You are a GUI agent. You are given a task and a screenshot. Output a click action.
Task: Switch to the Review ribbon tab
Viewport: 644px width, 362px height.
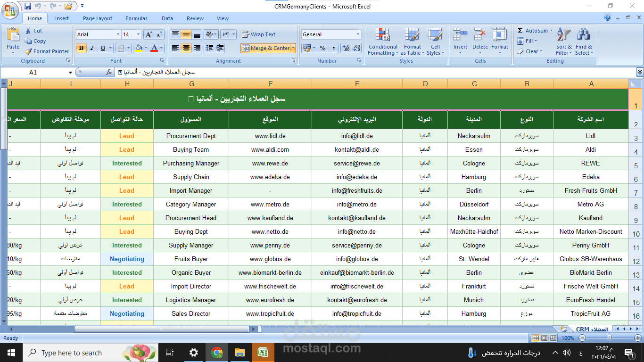point(195,18)
